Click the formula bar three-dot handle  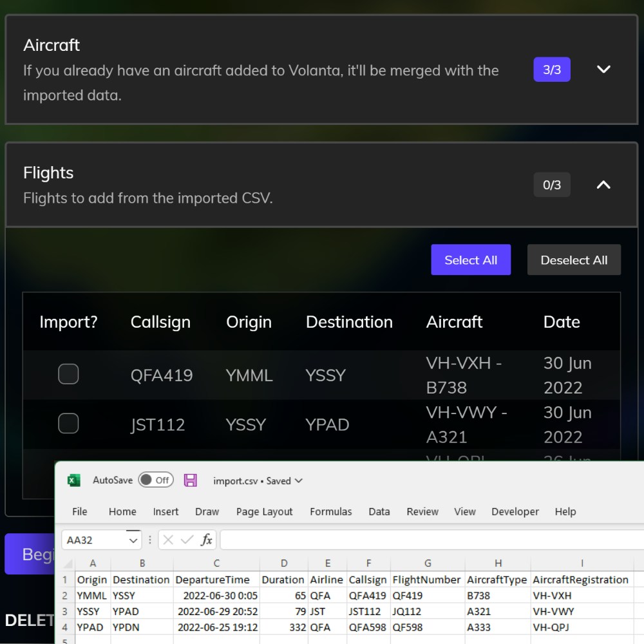click(150, 540)
